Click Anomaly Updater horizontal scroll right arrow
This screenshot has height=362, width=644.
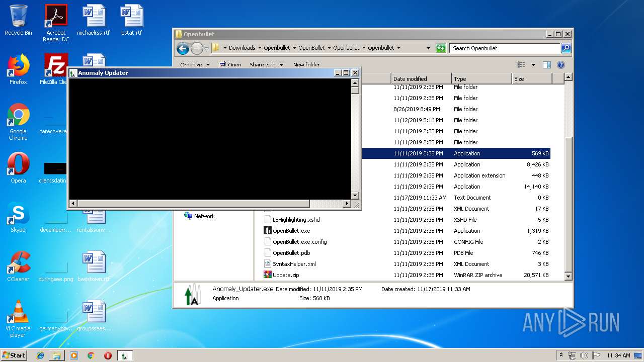(x=347, y=204)
